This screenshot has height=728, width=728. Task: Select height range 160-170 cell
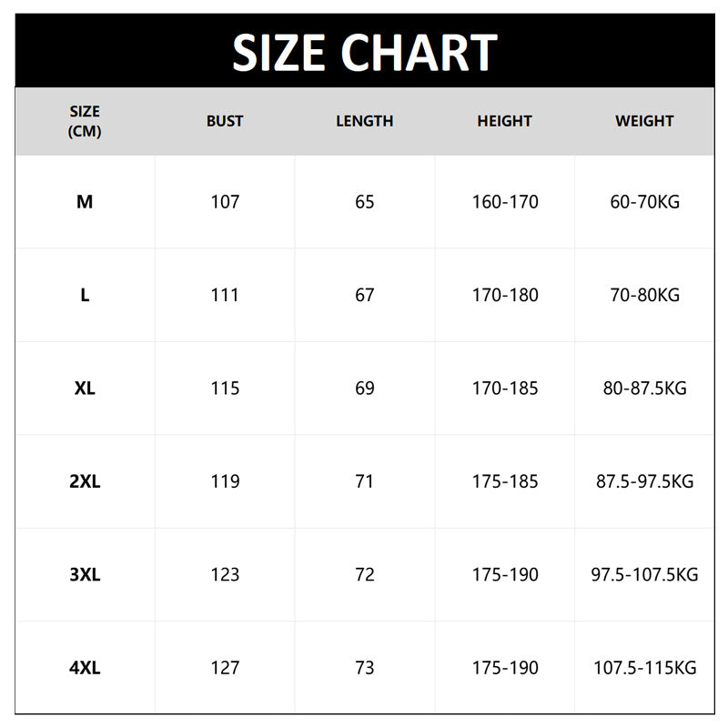pos(504,202)
